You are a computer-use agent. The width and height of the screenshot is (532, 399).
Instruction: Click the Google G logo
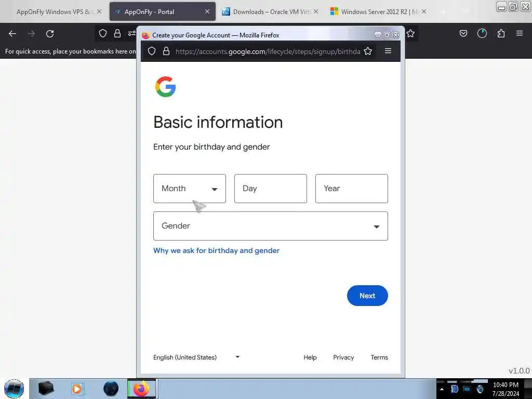(166, 87)
